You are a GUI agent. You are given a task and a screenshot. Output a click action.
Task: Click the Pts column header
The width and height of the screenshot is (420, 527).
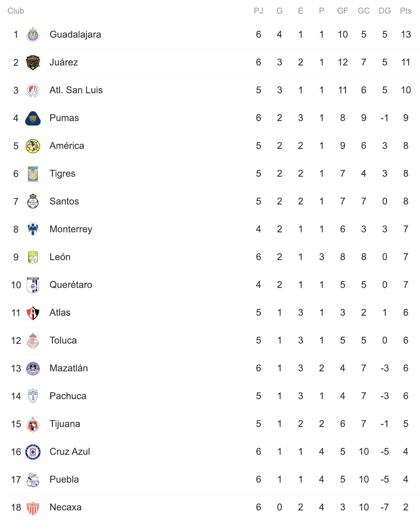point(406,11)
